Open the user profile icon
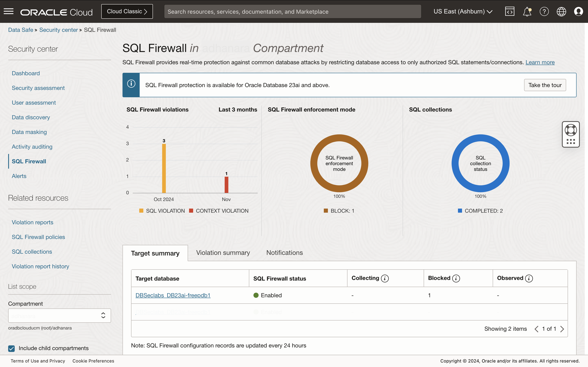 point(579,11)
